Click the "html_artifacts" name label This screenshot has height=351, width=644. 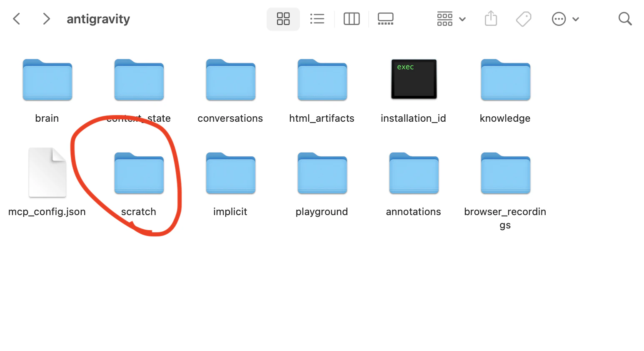pos(322,118)
